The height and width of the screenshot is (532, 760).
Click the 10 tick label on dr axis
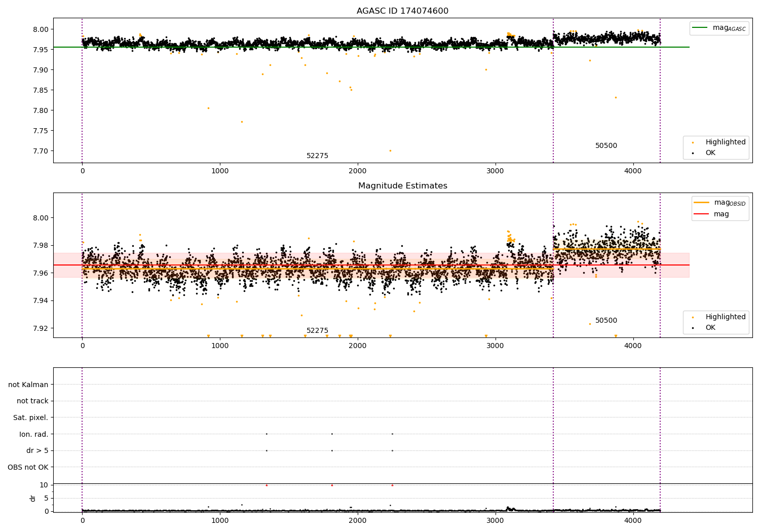point(44,485)
